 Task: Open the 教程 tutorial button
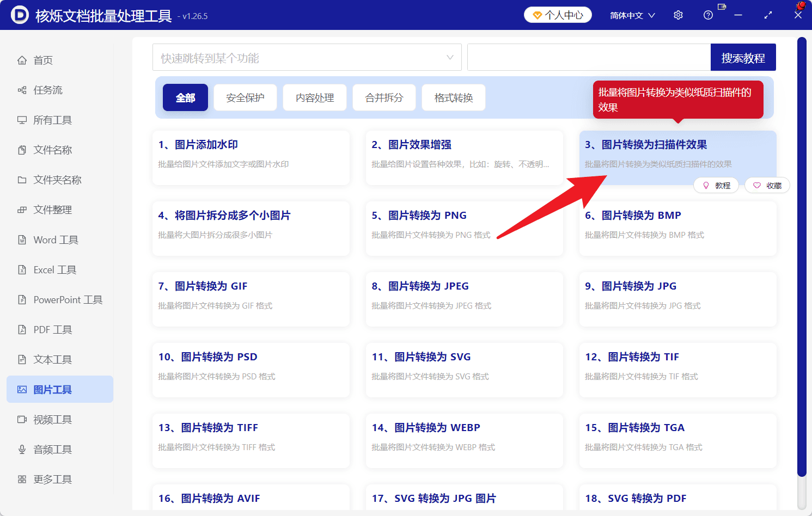(x=716, y=186)
